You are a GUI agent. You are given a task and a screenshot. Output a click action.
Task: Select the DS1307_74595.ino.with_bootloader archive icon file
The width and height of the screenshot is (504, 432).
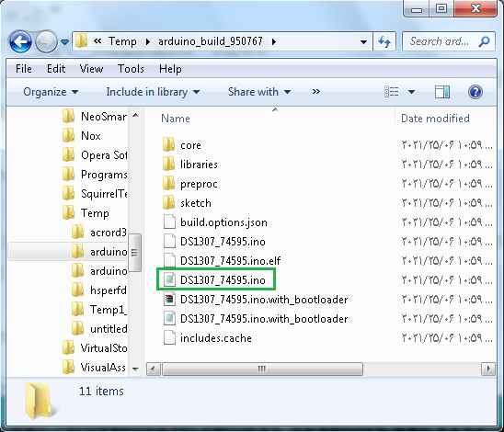click(x=256, y=300)
